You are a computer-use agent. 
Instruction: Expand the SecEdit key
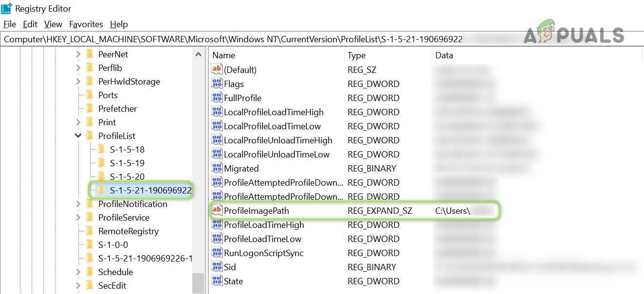78,286
